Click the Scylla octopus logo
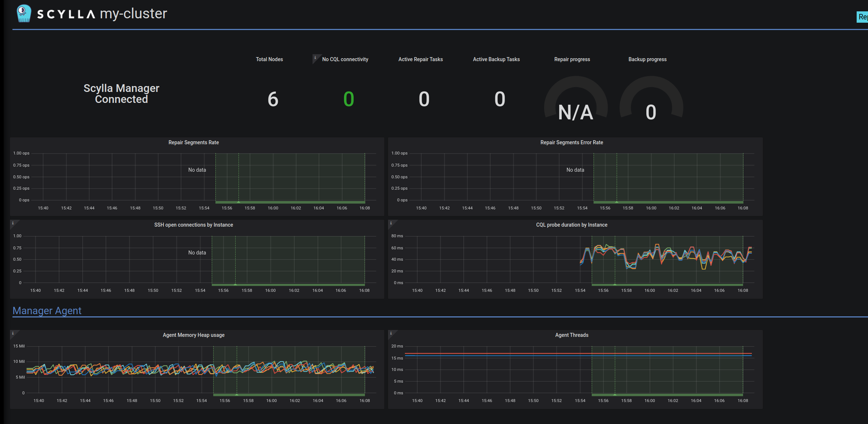868x424 pixels. [x=23, y=13]
